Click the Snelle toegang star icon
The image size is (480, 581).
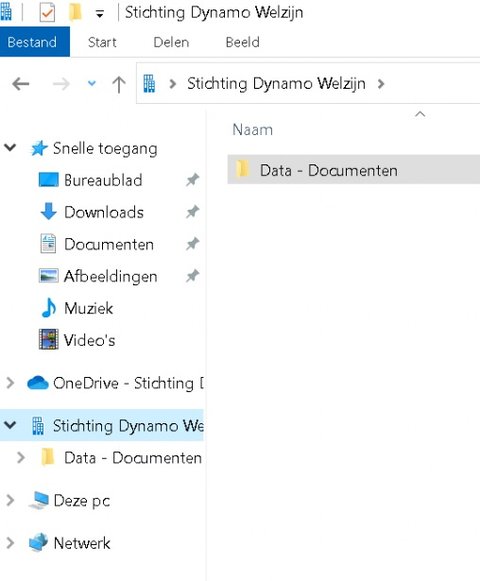click(39, 148)
